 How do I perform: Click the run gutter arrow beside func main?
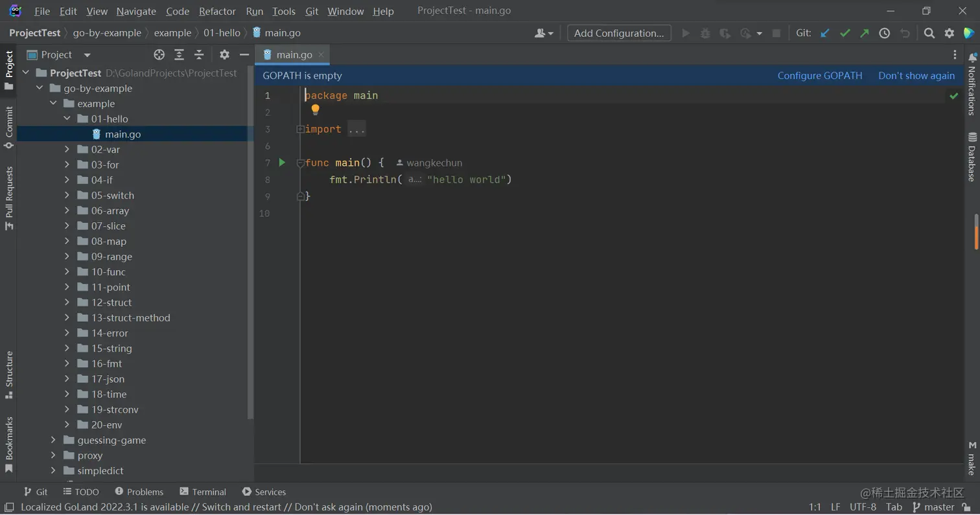[x=282, y=163]
